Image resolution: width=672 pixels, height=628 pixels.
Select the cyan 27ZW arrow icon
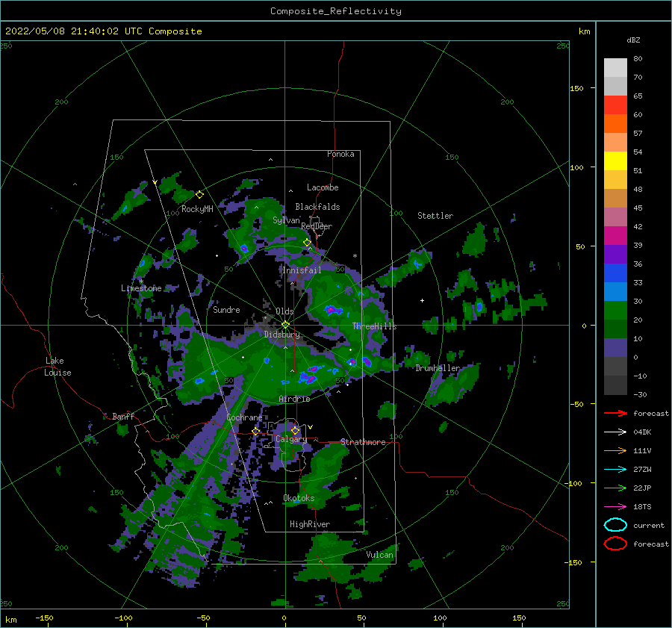coord(615,470)
